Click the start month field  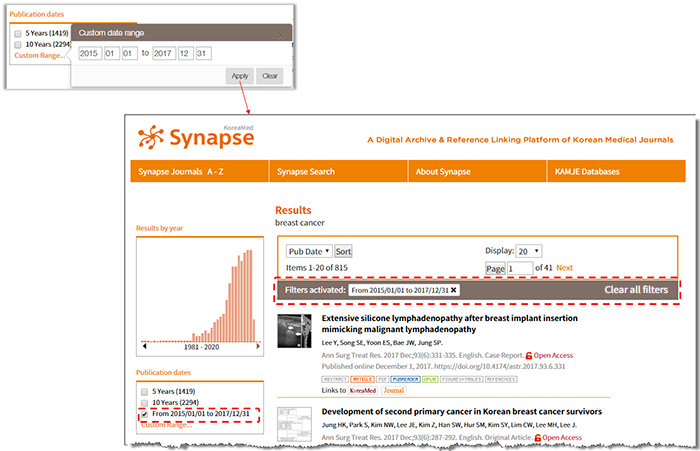click(x=112, y=53)
